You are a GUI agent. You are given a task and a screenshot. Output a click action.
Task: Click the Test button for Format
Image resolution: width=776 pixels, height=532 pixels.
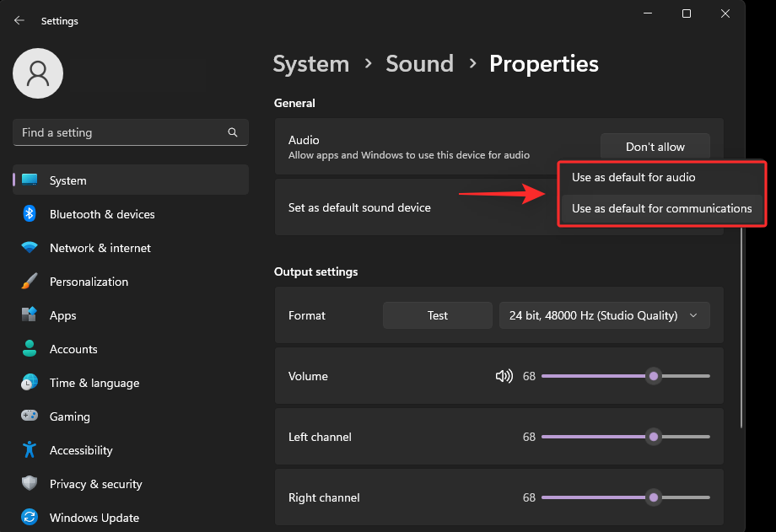tap(437, 315)
